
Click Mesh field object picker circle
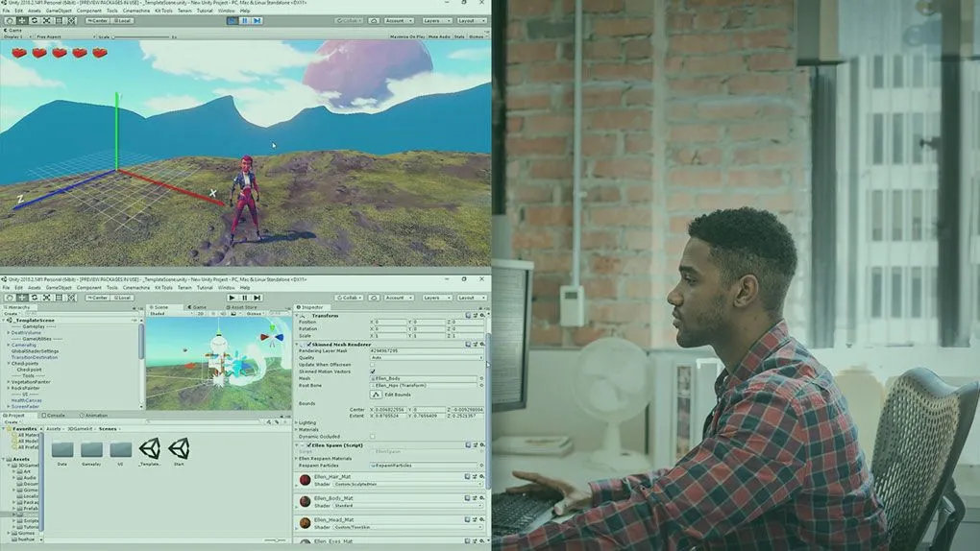tap(481, 378)
